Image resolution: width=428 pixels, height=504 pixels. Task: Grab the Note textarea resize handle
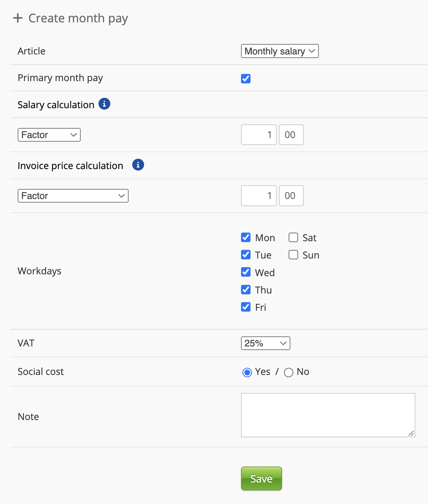pyautogui.click(x=411, y=433)
